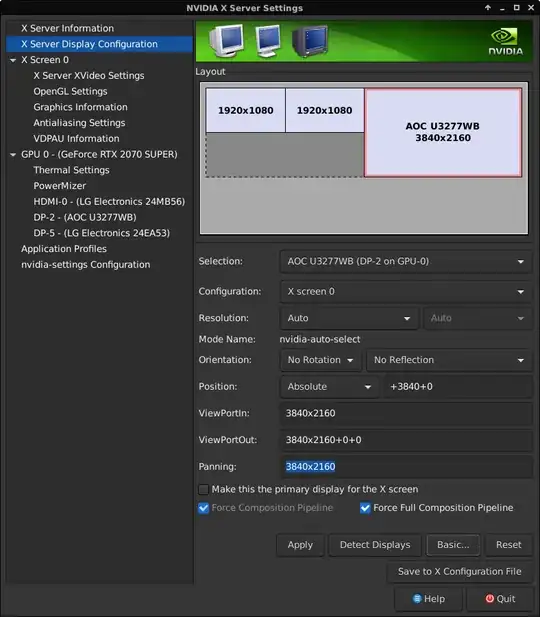This screenshot has height=617, width=540.
Task: Select the AOC U3277WB 3840x2160 display box
Action: [x=443, y=132]
